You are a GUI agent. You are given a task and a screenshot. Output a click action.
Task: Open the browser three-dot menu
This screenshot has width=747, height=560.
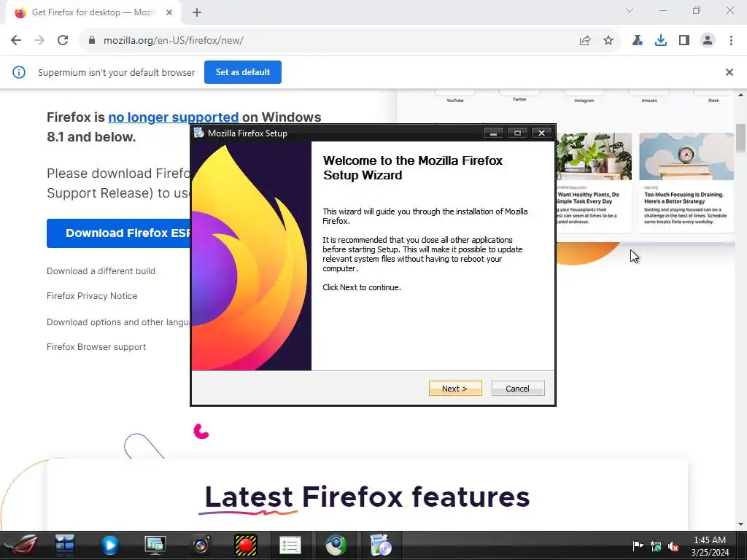click(x=731, y=41)
